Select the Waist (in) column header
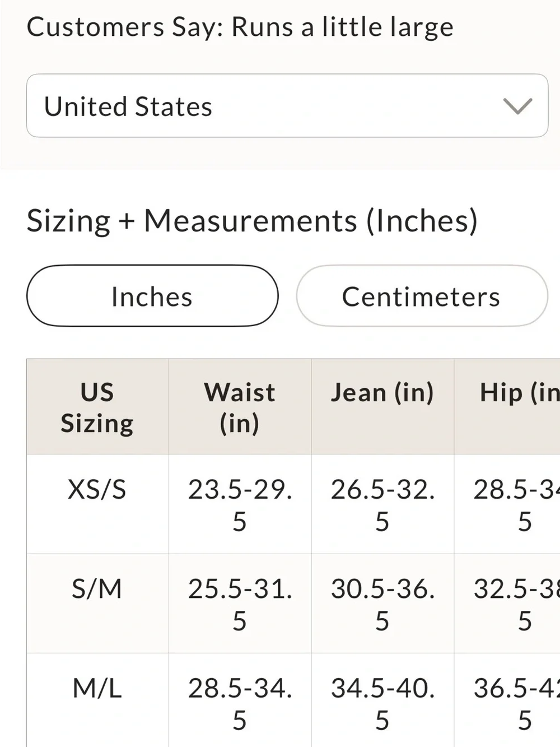The width and height of the screenshot is (560, 747). tap(240, 407)
